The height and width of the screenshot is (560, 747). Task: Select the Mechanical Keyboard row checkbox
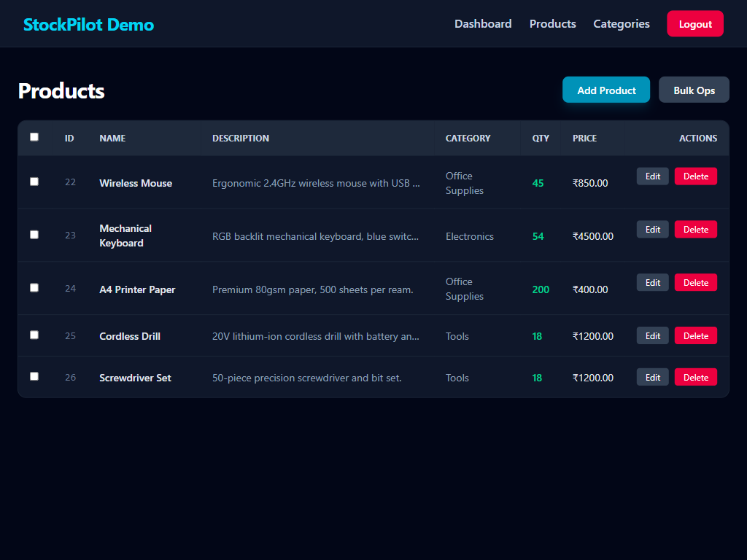(x=34, y=235)
